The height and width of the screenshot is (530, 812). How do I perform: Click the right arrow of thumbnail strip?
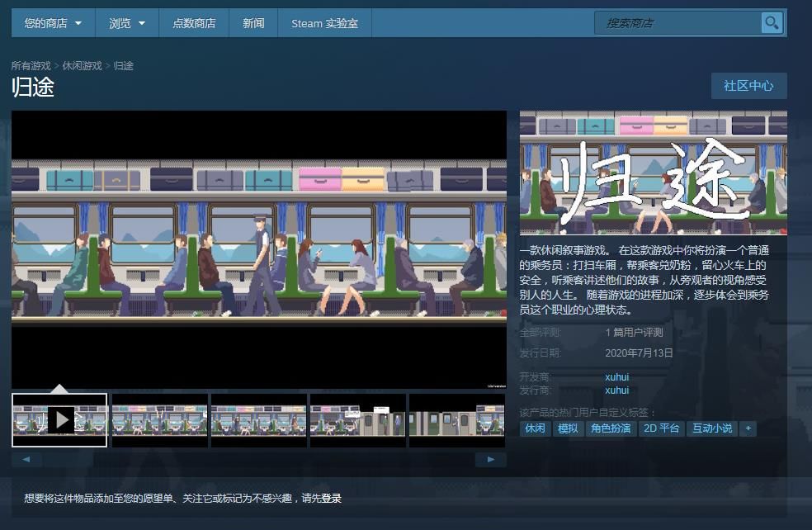tap(491, 459)
